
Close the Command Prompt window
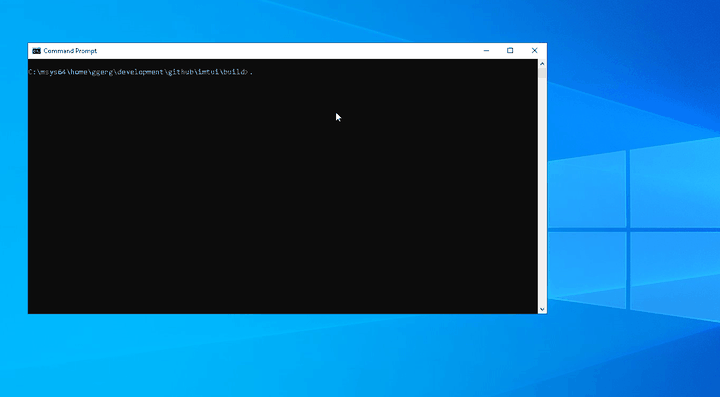[x=534, y=51]
